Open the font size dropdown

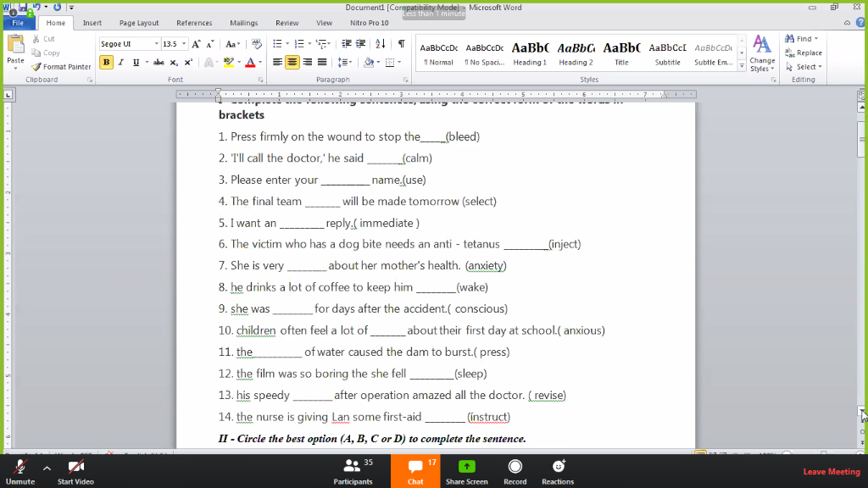[x=184, y=44]
